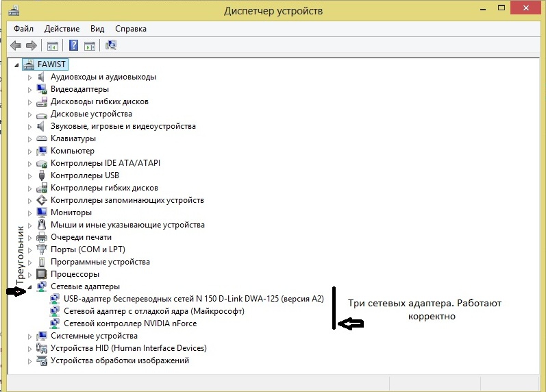Open the Файл menu
This screenshot has height=392, width=546.
click(23, 29)
